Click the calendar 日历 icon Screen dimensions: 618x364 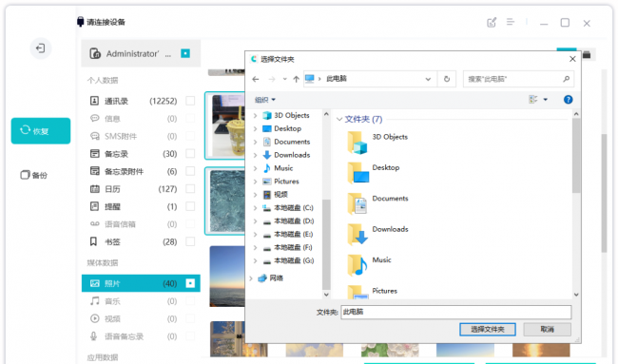tap(94, 189)
